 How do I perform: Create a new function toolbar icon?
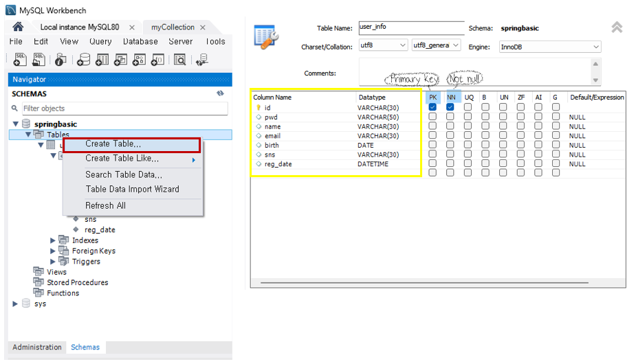click(157, 60)
